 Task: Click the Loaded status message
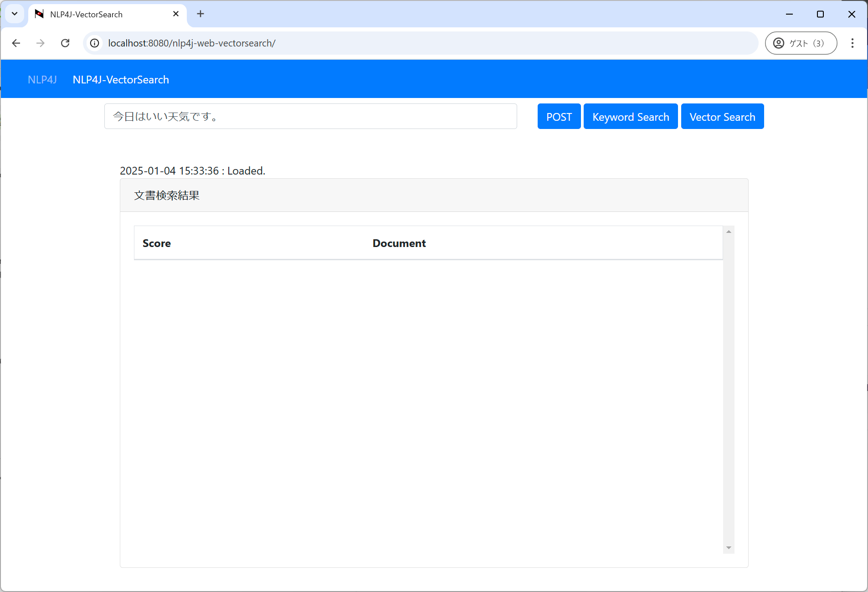pos(192,171)
